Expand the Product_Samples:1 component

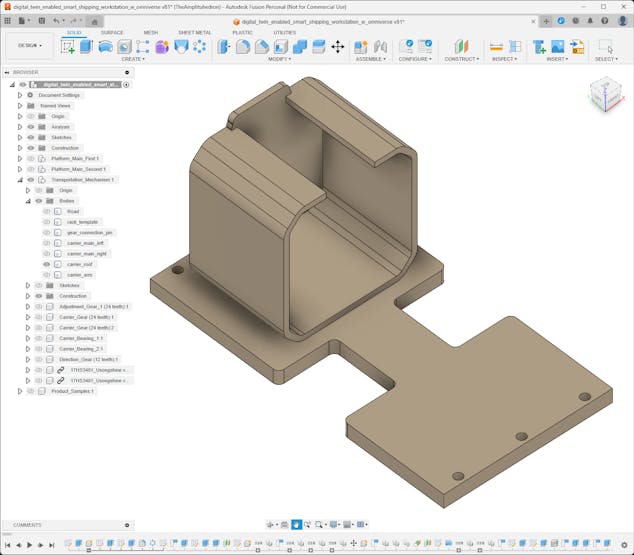point(19,391)
